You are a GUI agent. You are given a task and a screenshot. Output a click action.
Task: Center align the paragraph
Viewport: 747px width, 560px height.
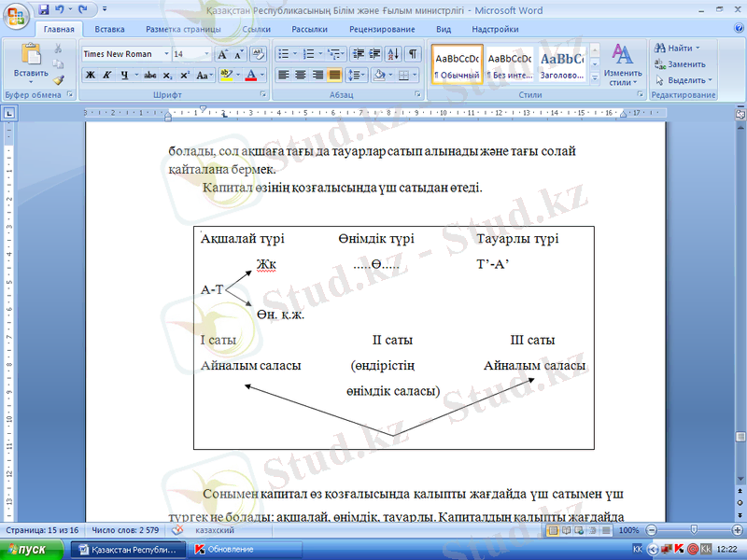(300, 76)
